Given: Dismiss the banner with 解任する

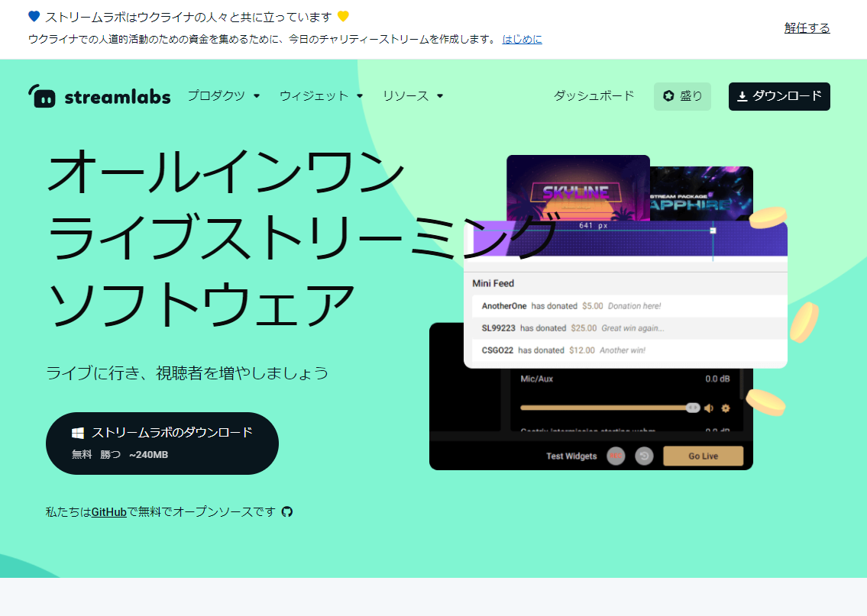Looking at the screenshot, I should (x=807, y=27).
